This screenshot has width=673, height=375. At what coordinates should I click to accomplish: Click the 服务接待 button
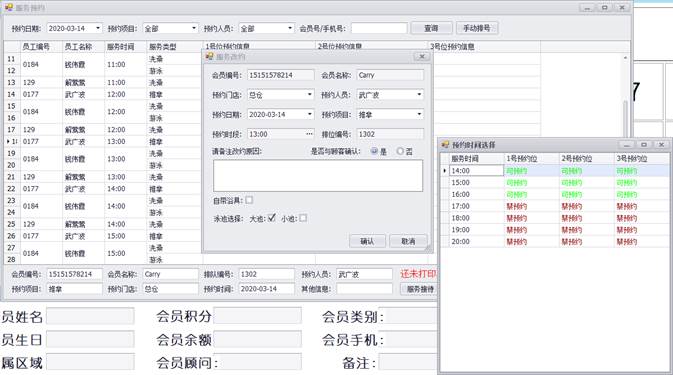pyautogui.click(x=420, y=289)
